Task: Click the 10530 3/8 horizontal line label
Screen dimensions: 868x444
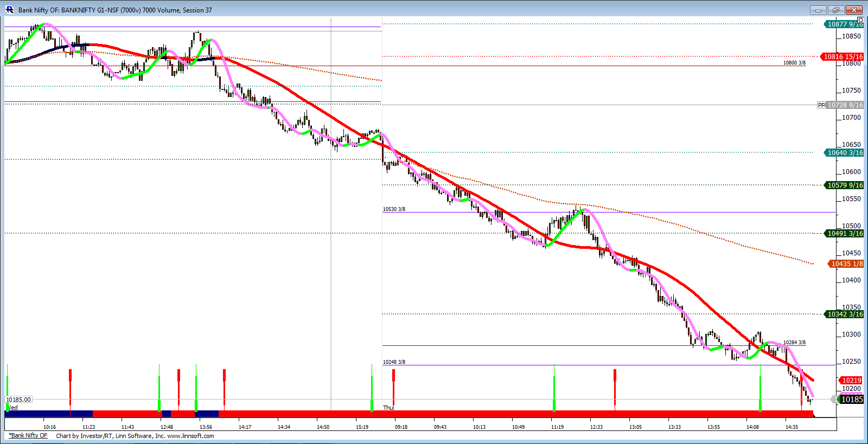Action: 394,209
